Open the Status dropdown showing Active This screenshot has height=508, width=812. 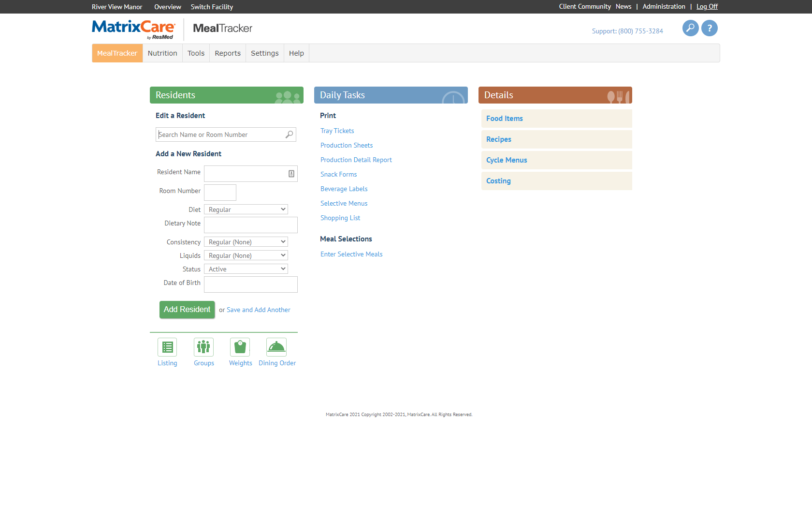coord(246,269)
